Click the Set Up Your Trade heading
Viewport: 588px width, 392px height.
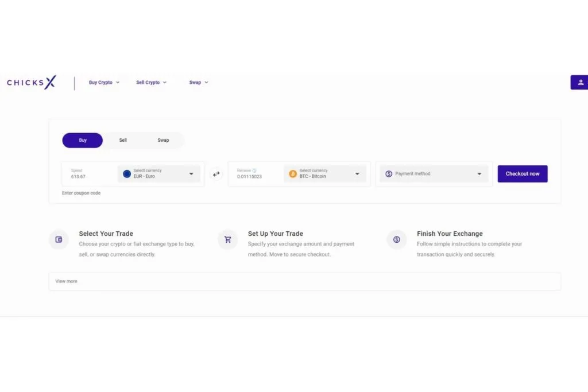[x=276, y=234]
